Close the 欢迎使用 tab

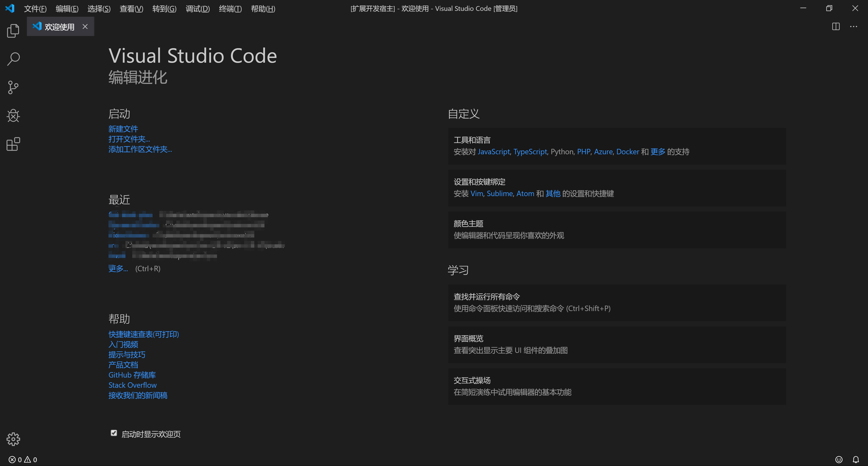click(85, 27)
